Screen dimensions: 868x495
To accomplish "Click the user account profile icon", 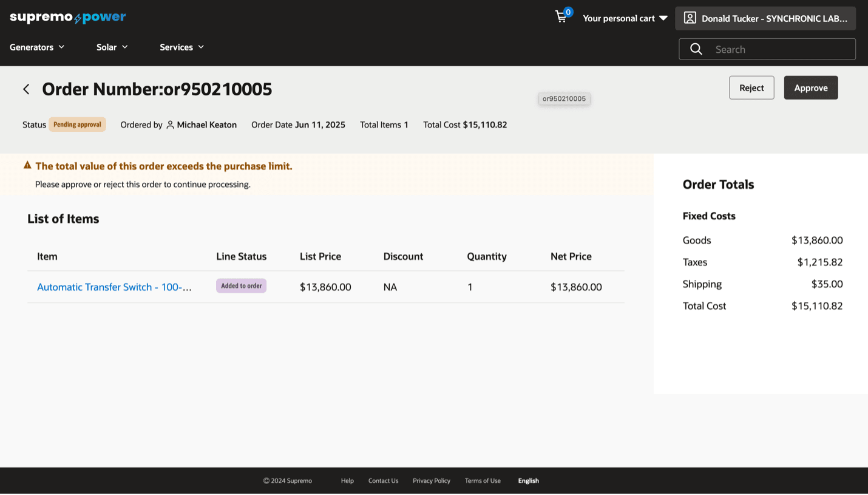I will [x=690, y=18].
